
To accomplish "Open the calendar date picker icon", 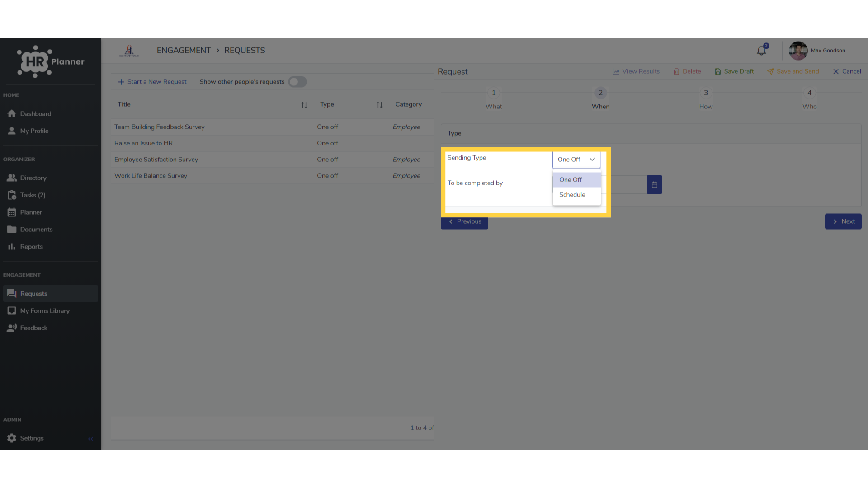I will click(654, 184).
